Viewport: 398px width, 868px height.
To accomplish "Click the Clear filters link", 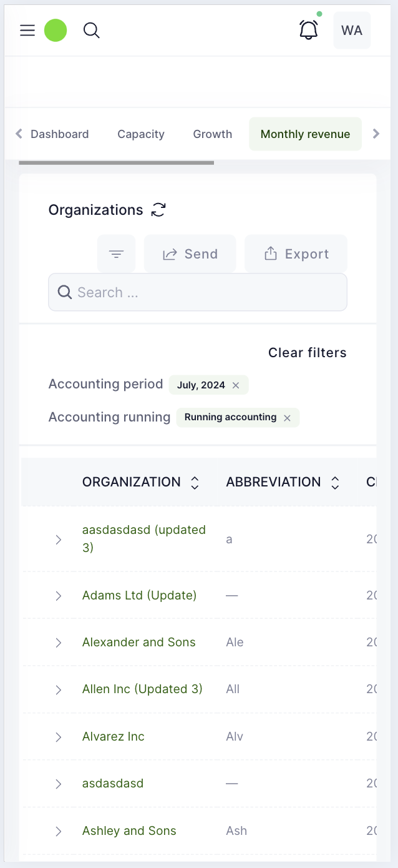I will click(x=307, y=353).
